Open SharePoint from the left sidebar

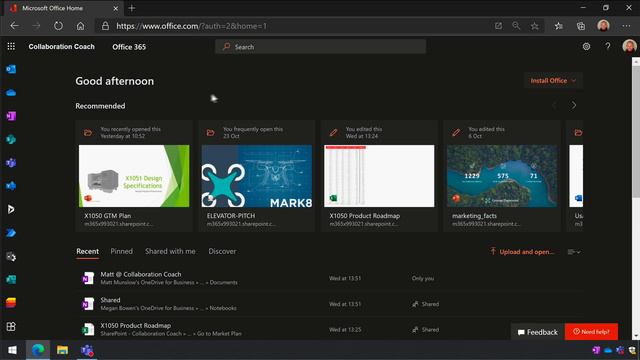coord(11,139)
